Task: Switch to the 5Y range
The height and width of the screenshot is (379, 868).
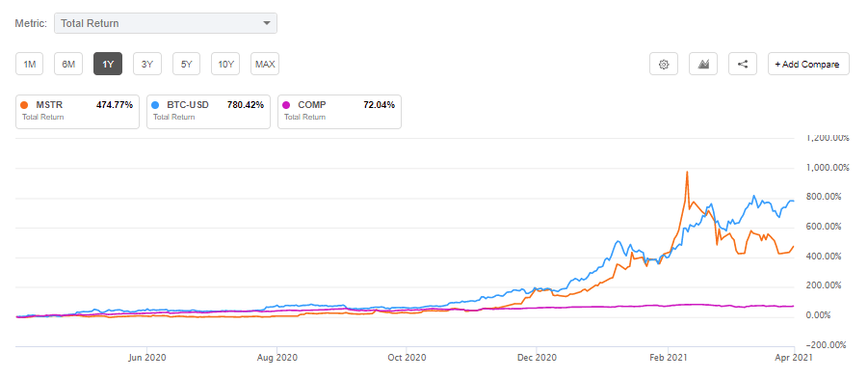Action: 187,64
